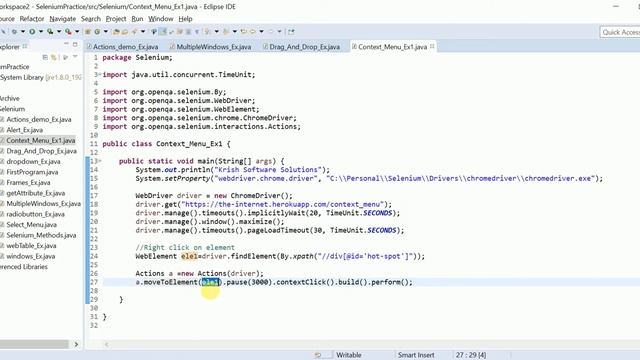Open the Window menu

160,19
